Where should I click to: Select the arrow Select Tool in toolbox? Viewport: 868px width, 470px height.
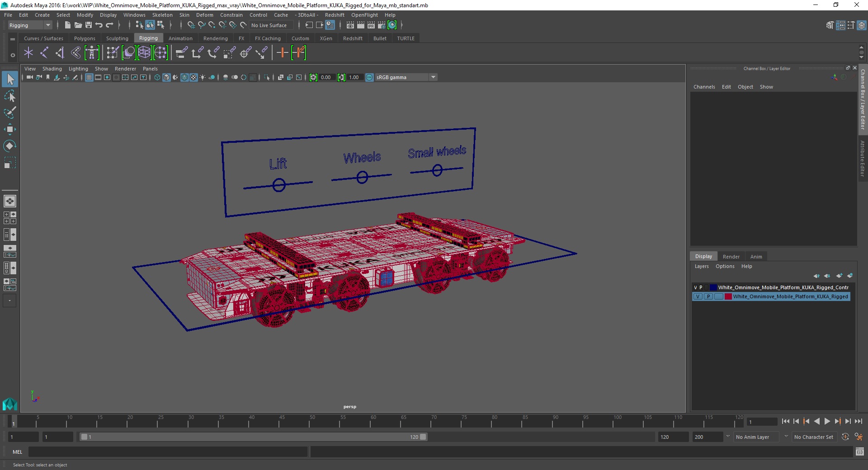coord(10,79)
